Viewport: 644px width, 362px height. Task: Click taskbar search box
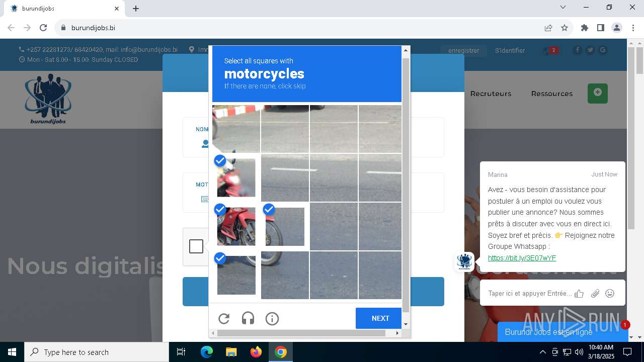pyautogui.click(x=97, y=352)
